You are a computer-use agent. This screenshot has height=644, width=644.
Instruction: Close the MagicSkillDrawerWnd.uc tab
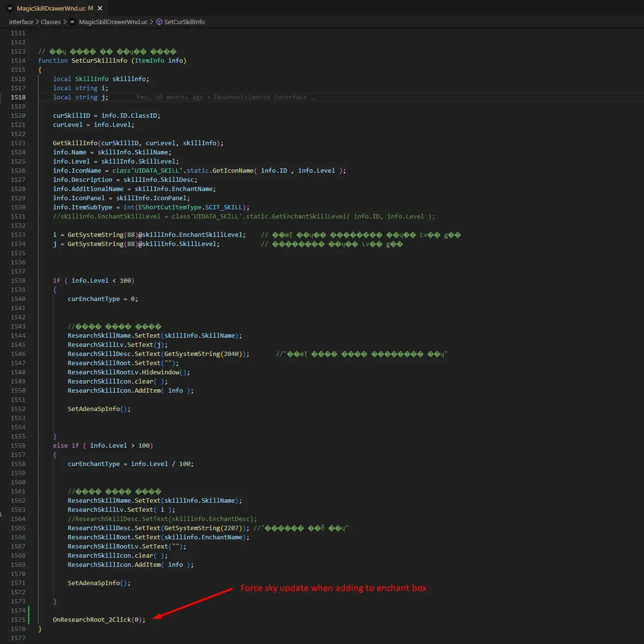click(x=100, y=8)
